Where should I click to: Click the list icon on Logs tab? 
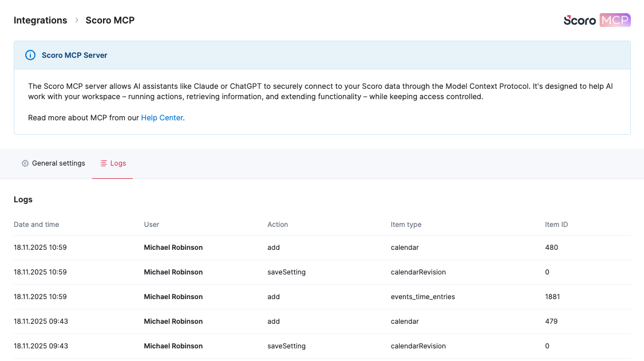click(104, 163)
